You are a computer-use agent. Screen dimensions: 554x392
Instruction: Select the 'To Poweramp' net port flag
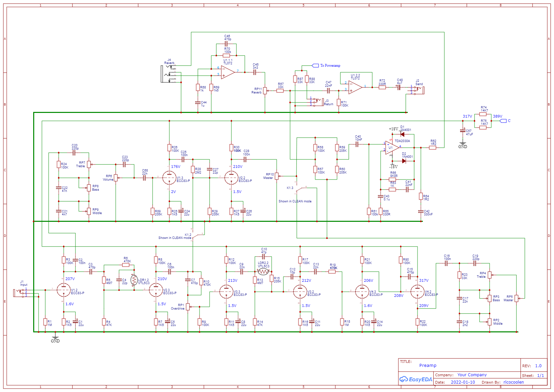[x=315, y=66]
